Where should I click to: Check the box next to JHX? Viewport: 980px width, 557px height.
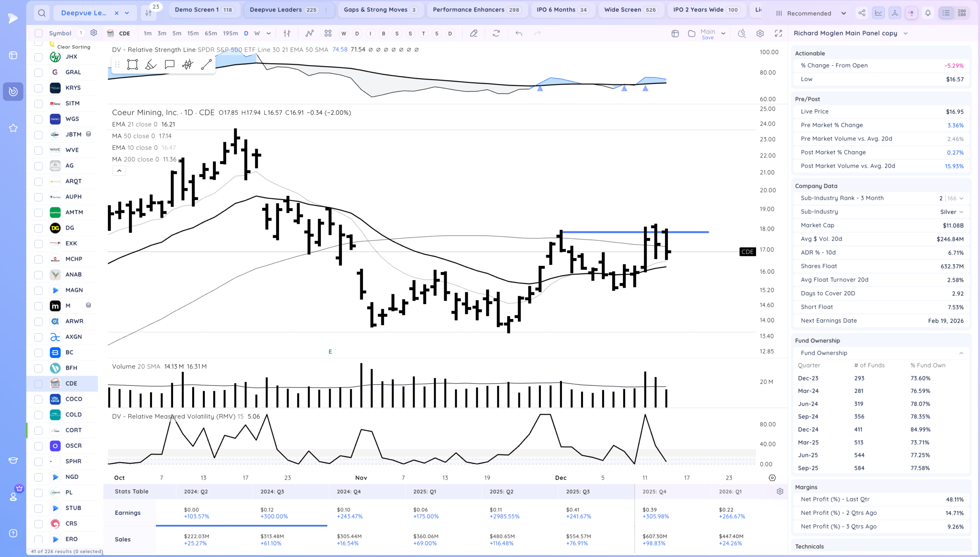(x=38, y=57)
